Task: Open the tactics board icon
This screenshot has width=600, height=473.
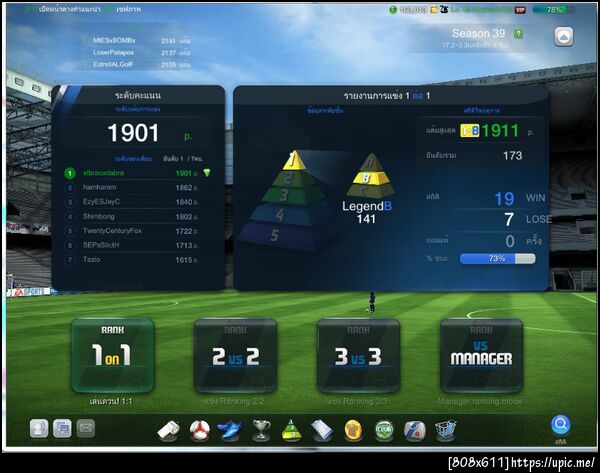Action: tap(322, 430)
